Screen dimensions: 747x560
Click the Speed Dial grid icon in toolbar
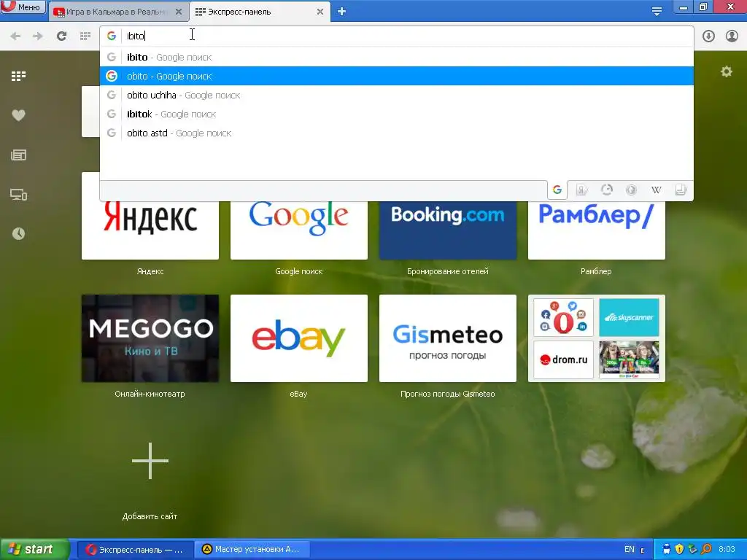tap(85, 36)
